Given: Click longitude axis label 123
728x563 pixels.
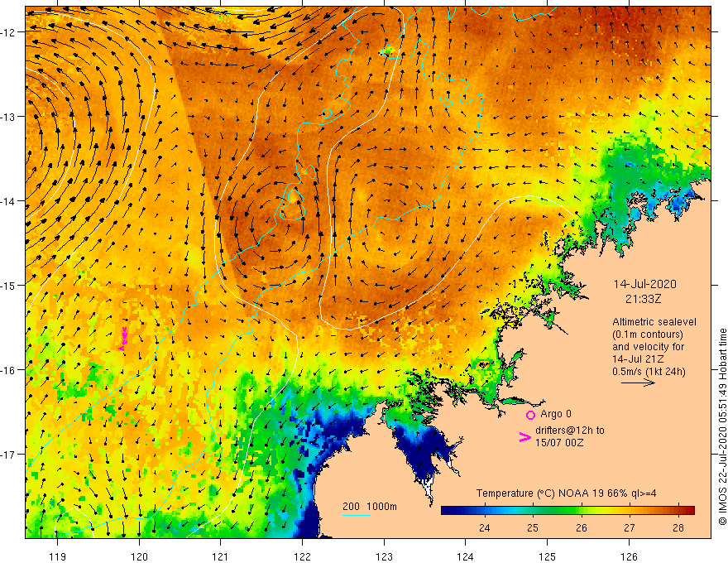Looking at the screenshot, I should (384, 556).
